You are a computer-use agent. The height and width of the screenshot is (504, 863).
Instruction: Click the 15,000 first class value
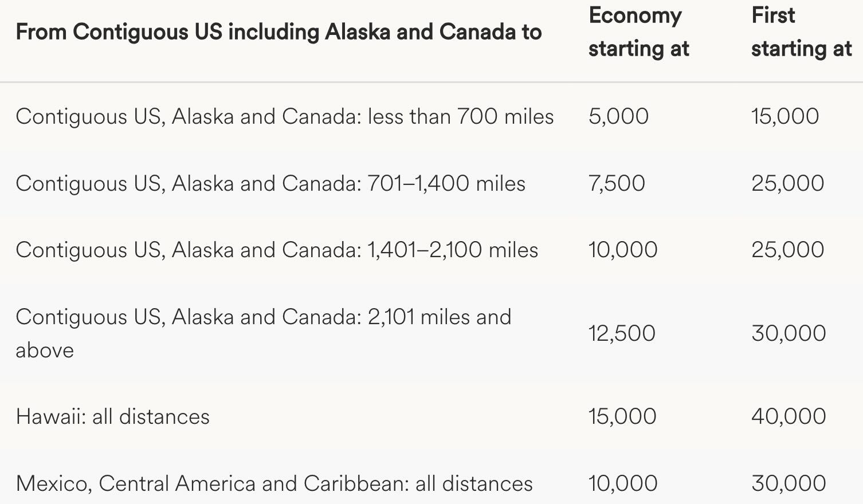pyautogui.click(x=784, y=116)
